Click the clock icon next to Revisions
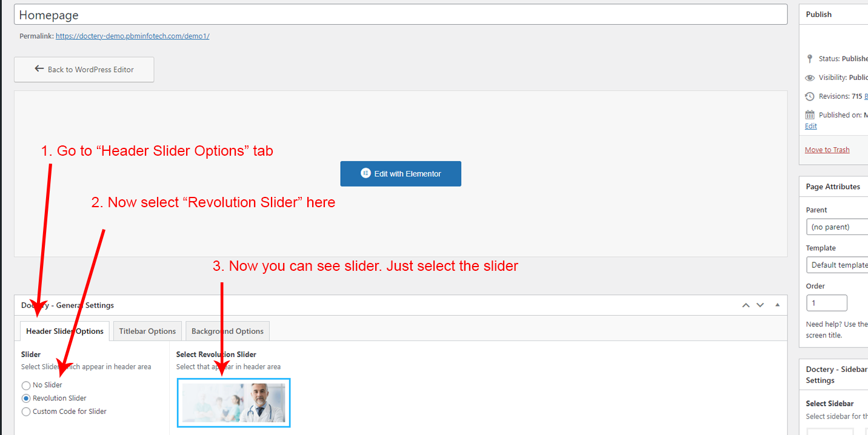The image size is (868, 435). point(810,96)
